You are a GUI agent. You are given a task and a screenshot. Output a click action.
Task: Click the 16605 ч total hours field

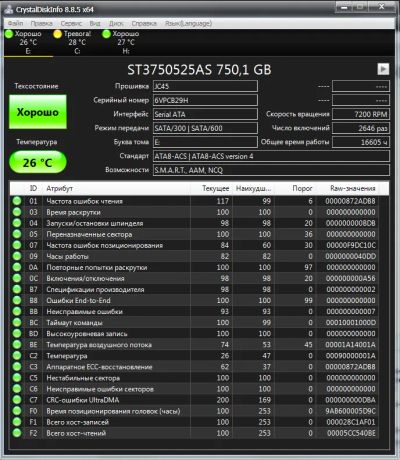coord(361,142)
